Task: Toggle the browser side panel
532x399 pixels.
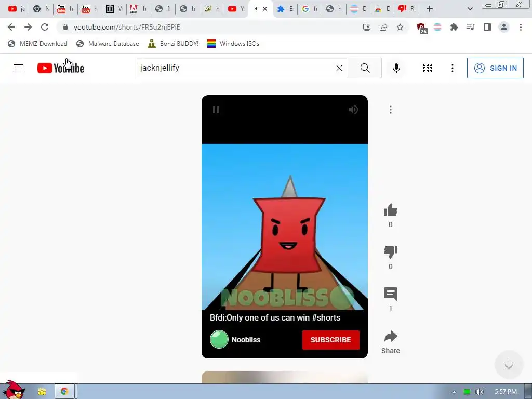Action: [487, 27]
